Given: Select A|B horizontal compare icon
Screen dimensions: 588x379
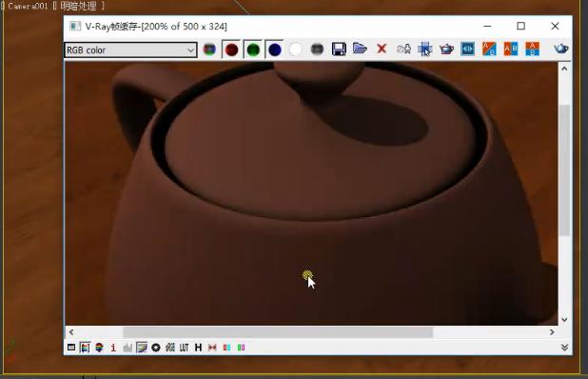Looking at the screenshot, I should coord(511,50).
